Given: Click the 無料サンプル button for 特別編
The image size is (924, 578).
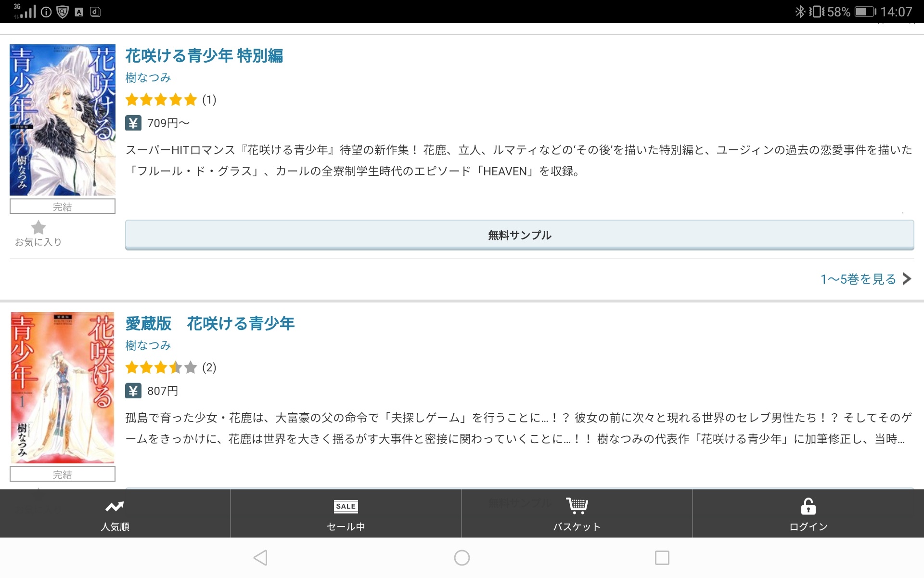Looking at the screenshot, I should [519, 235].
